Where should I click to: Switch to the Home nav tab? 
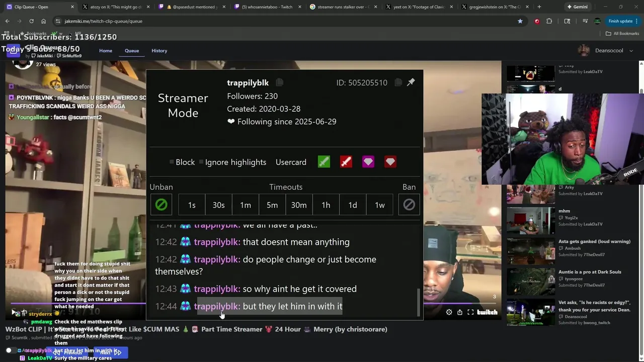pos(106,51)
